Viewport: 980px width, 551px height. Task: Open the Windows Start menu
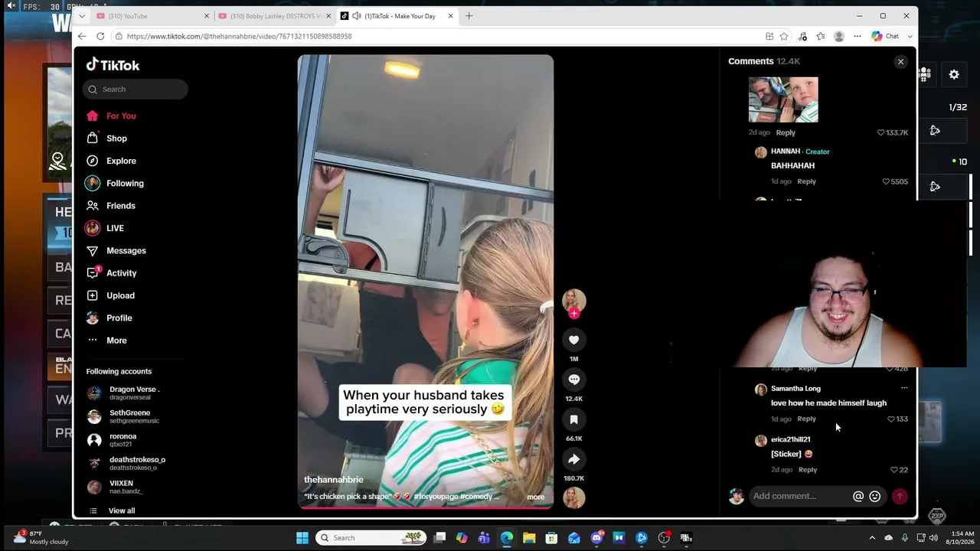302,538
